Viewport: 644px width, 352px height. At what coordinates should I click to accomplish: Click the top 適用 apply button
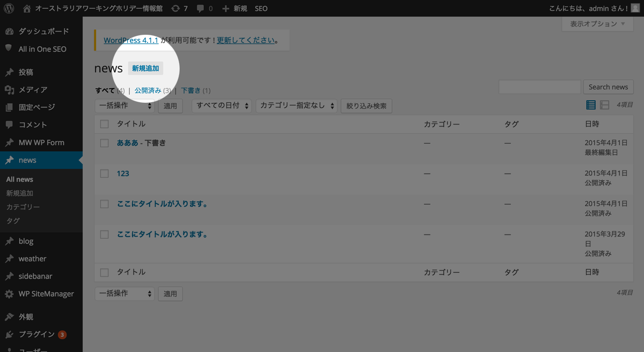171,106
